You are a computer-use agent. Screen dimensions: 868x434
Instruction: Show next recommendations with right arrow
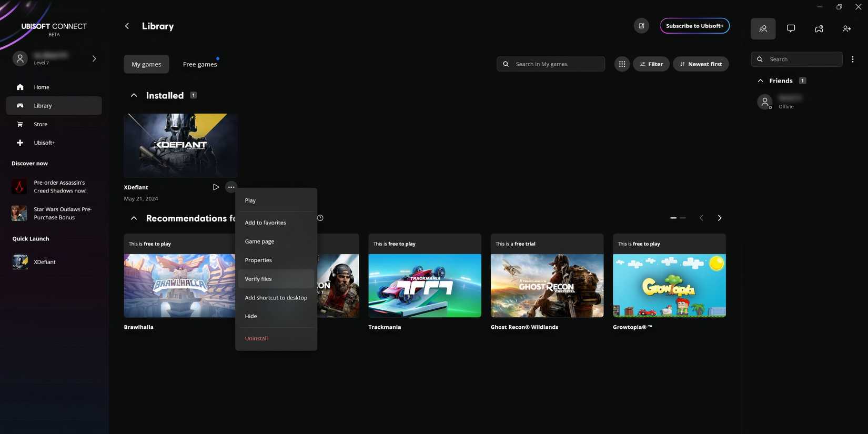pos(719,218)
